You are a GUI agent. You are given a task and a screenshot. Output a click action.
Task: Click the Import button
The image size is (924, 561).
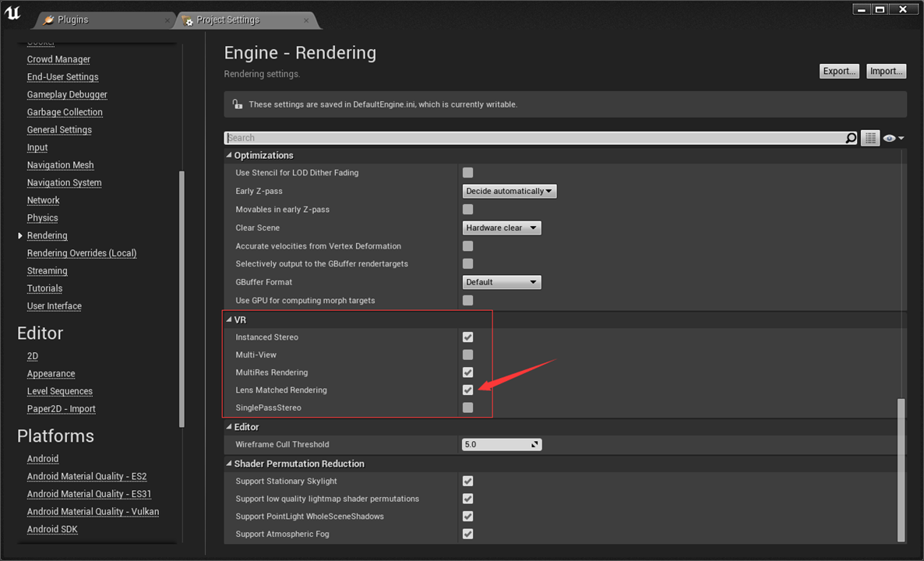(x=886, y=71)
